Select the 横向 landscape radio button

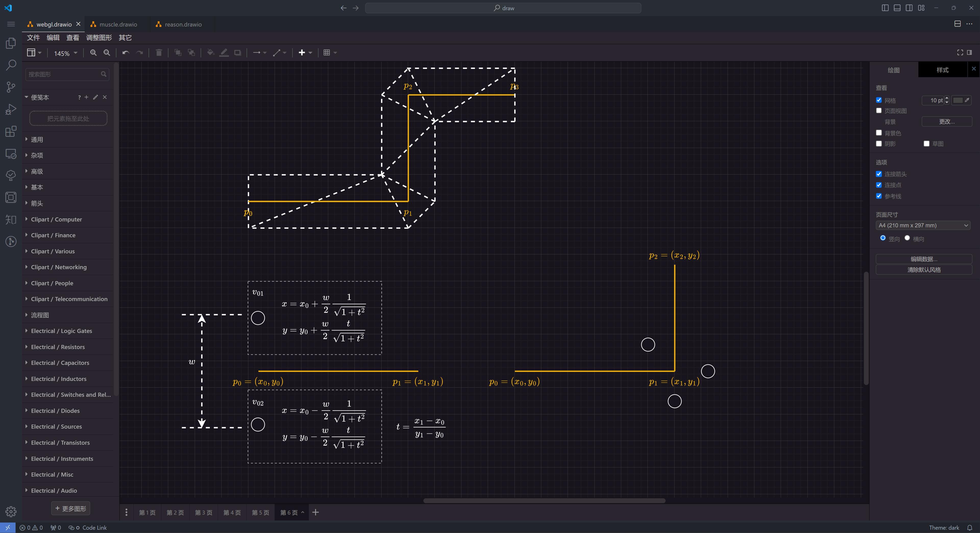point(907,238)
